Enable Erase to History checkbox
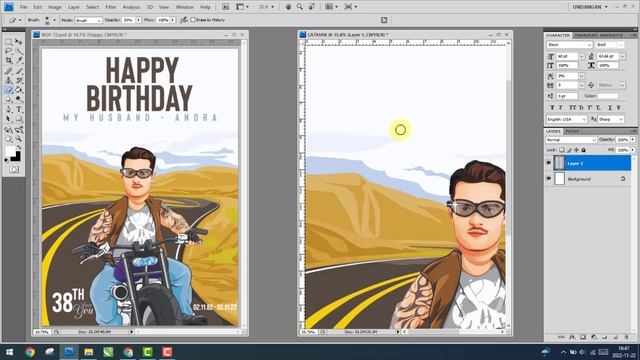Screen dimensions: 640x360 [193, 20]
